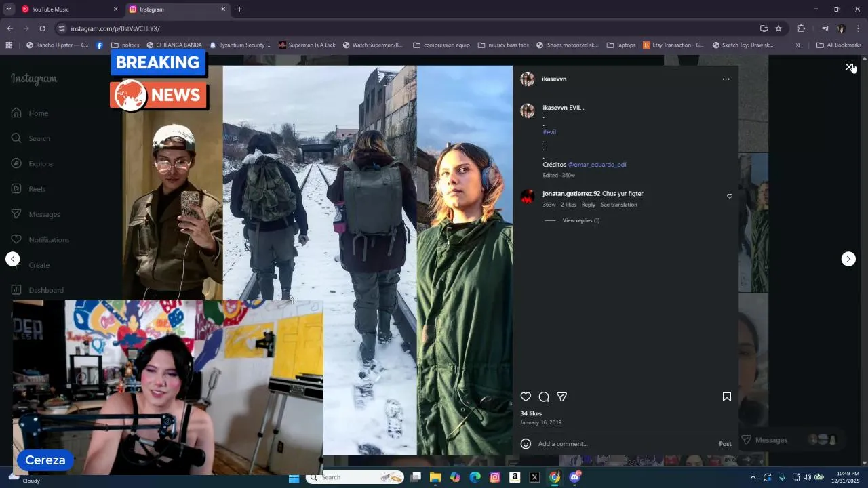Like jonatan.gutierrez.92's comment with small heart
This screenshot has width=868, height=488.
point(730,196)
